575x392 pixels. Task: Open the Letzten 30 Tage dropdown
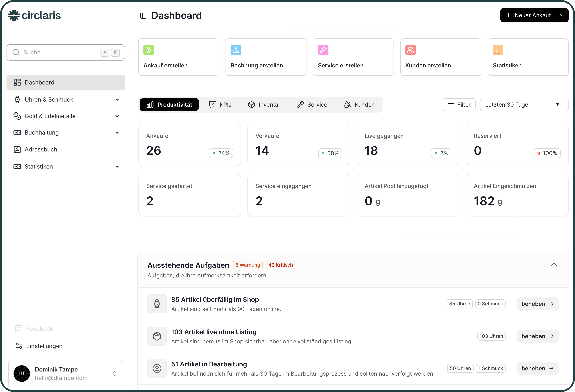(x=524, y=105)
